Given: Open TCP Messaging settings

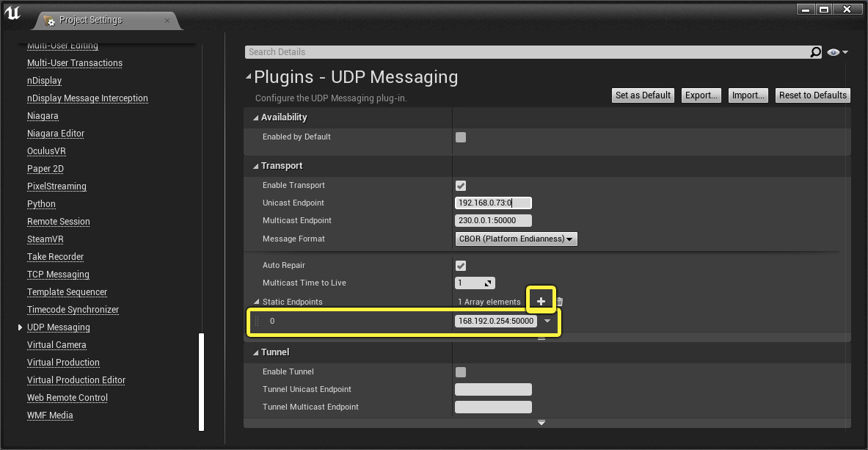Looking at the screenshot, I should (x=58, y=275).
